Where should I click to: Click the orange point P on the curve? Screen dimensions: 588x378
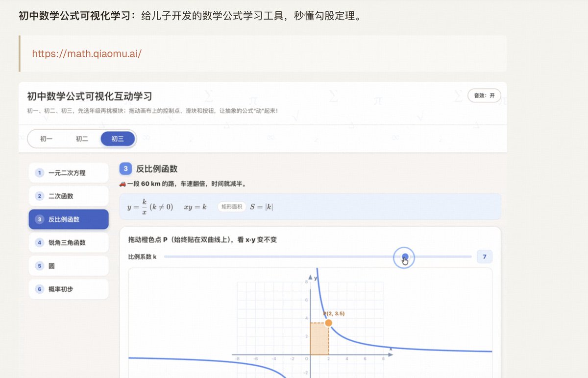click(328, 323)
